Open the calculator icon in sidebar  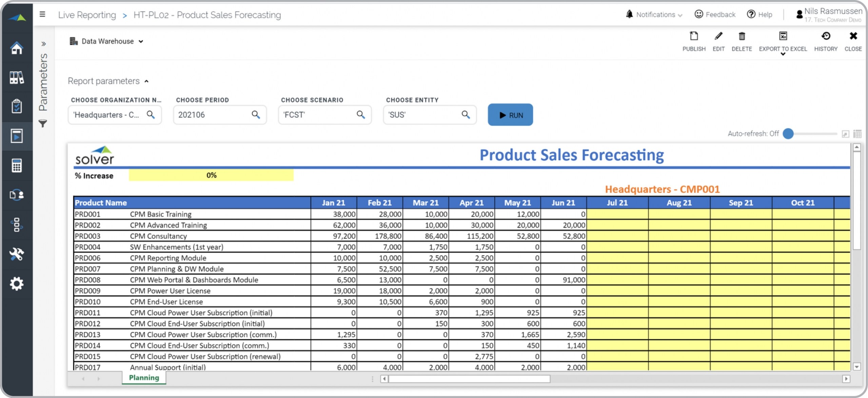pos(17,166)
